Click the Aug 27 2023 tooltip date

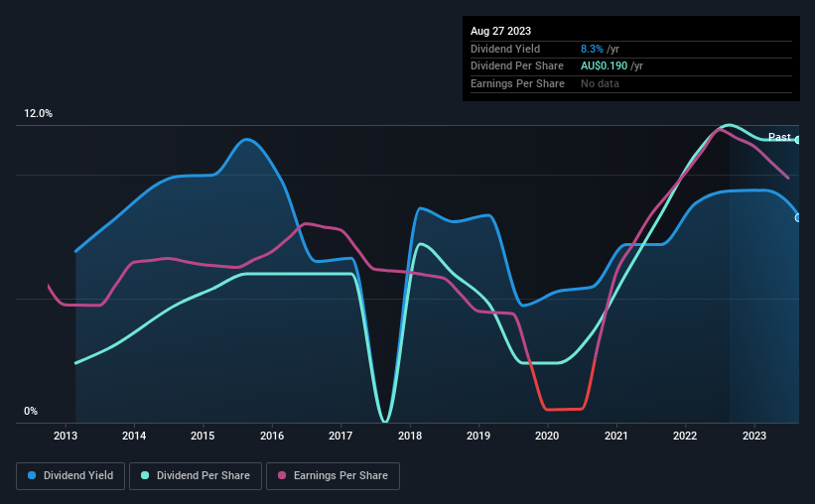click(x=500, y=31)
